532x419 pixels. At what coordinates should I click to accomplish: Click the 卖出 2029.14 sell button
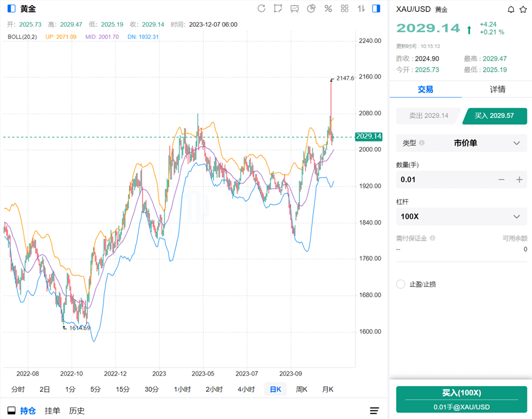(x=428, y=116)
